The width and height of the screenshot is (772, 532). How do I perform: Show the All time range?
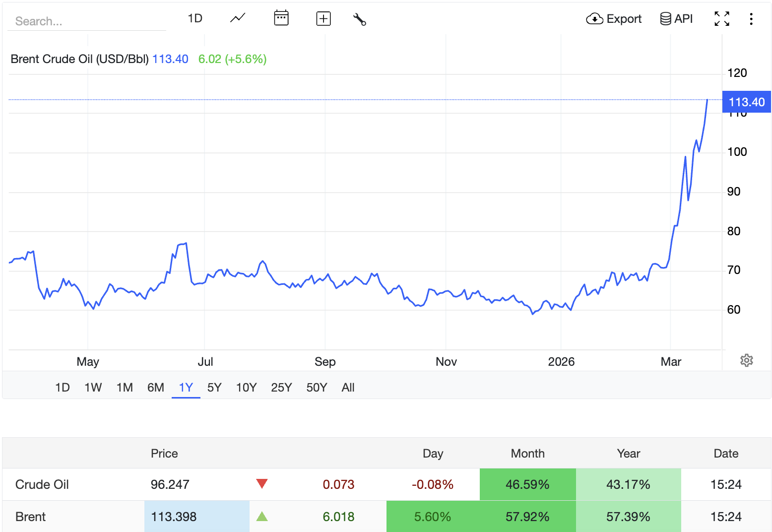pos(348,388)
